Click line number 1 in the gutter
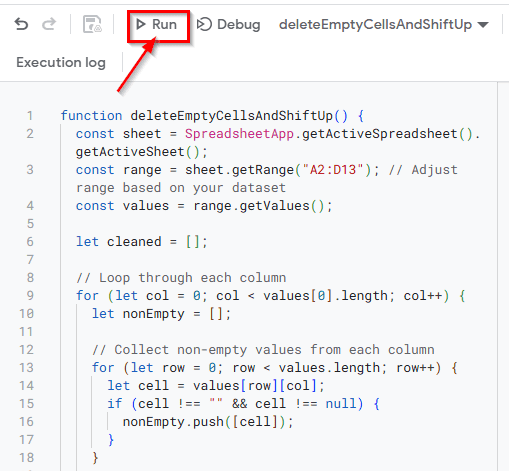Image resolution: width=509 pixels, height=471 pixels. (30, 116)
